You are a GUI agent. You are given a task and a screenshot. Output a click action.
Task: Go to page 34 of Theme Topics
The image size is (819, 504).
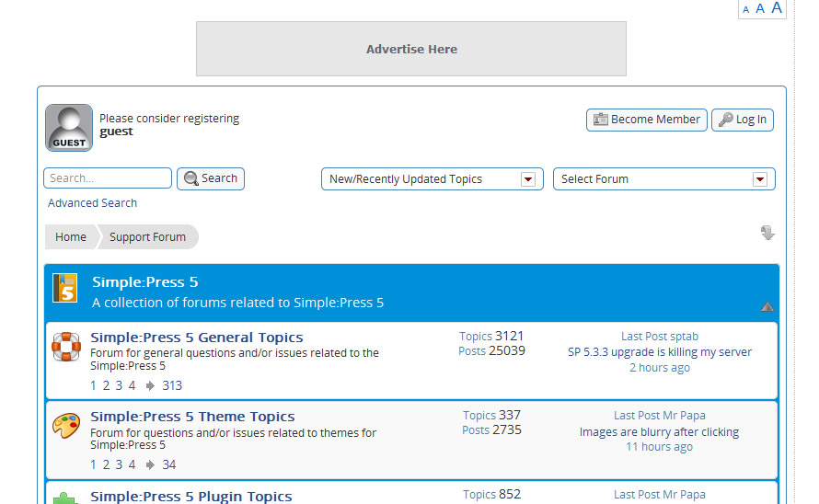click(168, 464)
